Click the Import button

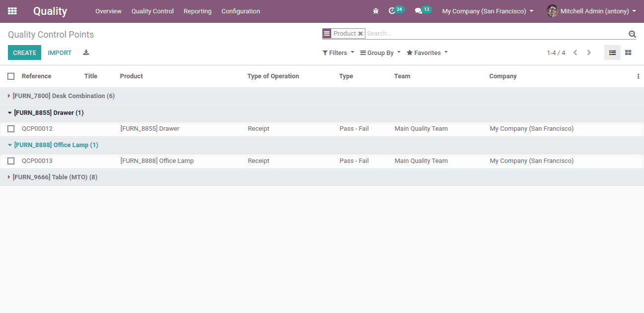tap(59, 52)
